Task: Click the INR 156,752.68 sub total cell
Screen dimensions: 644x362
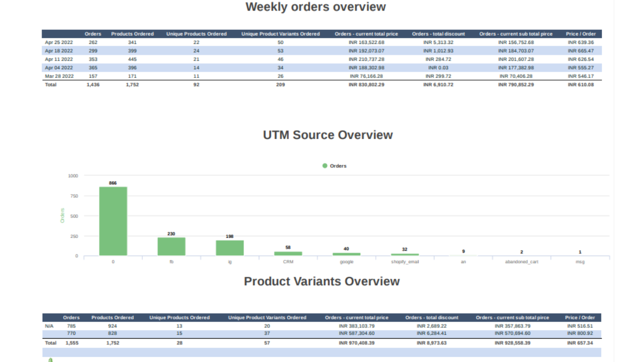Action: (x=516, y=42)
